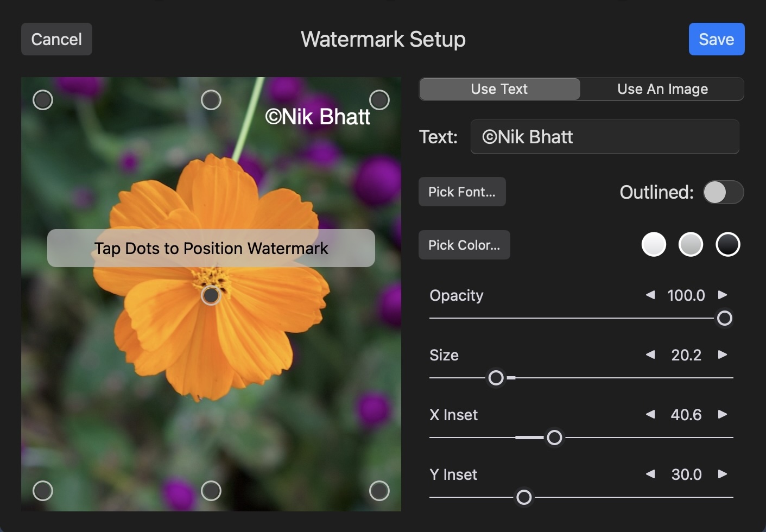The width and height of the screenshot is (766, 532).
Task: Open the Pick Color chooser
Action: tap(464, 245)
